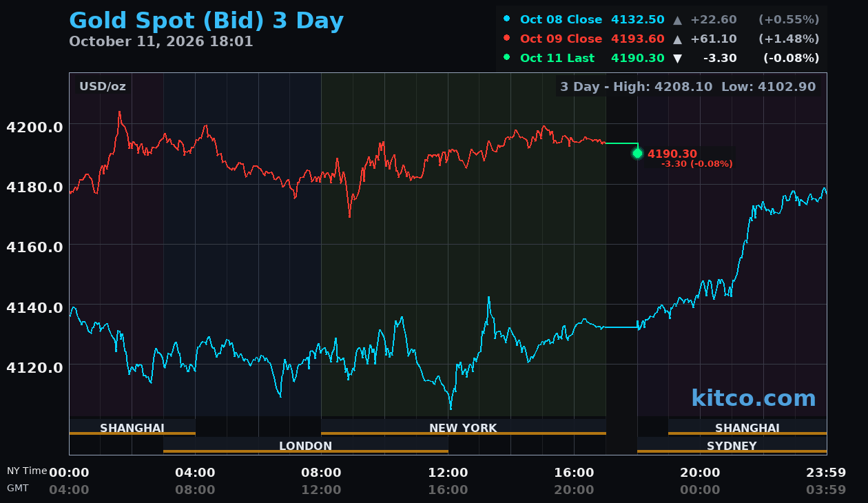This screenshot has height=503, width=868.
Task: Click the Low: 4102.90 text
Action: pyautogui.click(x=769, y=87)
